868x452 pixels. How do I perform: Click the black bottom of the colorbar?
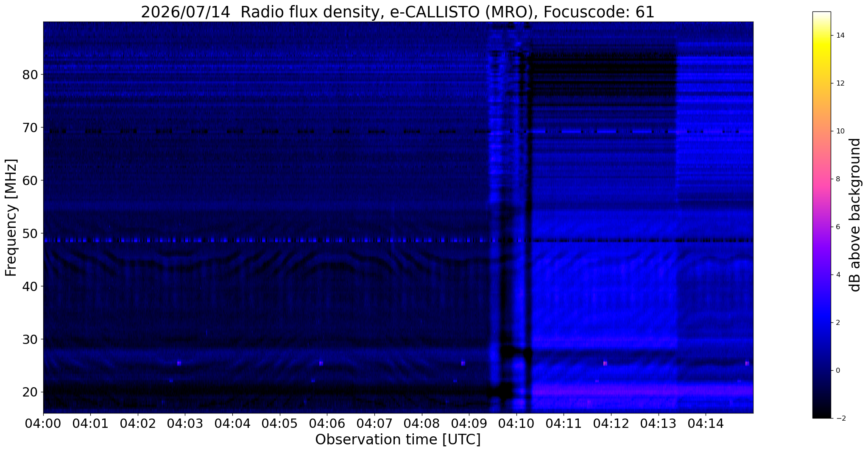[x=821, y=415]
